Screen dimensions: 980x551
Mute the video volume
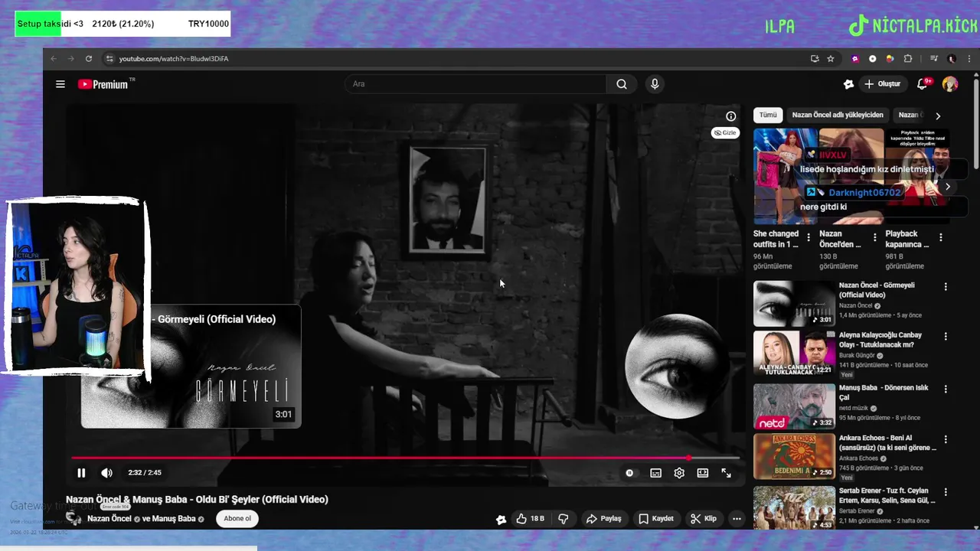tap(107, 473)
